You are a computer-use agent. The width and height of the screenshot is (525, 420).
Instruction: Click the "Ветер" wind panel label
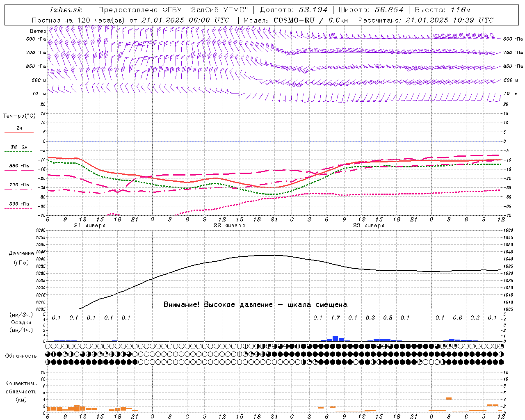coord(38,31)
